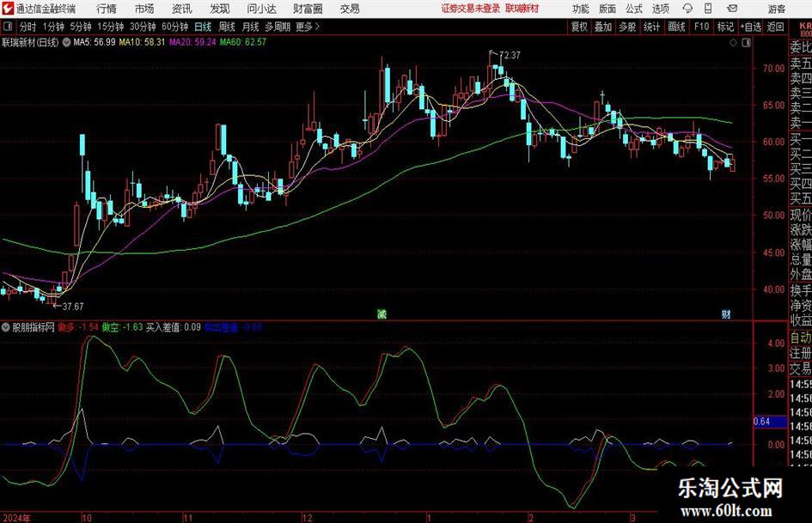Select the 月线 monthly period tab
Viewport: 812px width, 523px height.
[x=250, y=27]
